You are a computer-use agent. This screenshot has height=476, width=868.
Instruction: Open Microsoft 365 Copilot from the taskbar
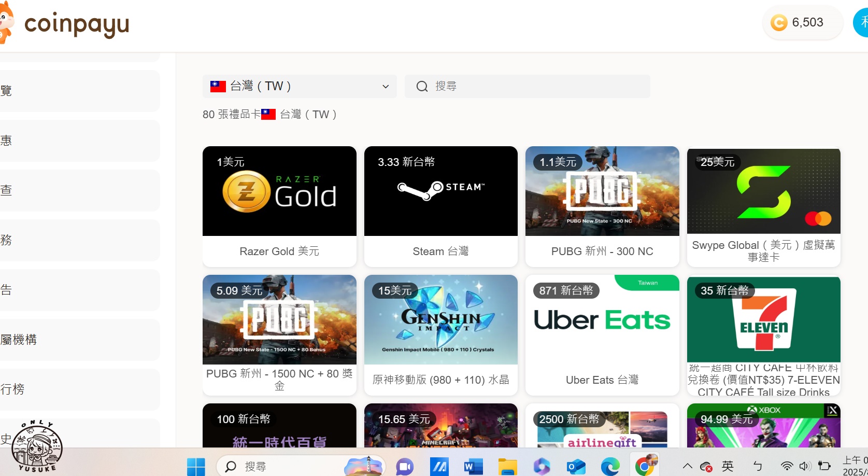coord(542,467)
